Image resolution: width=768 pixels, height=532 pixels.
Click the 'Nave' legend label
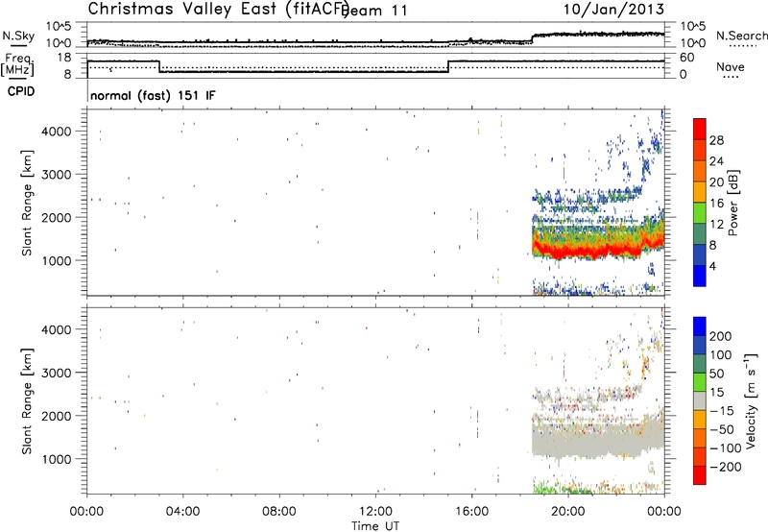[731, 66]
